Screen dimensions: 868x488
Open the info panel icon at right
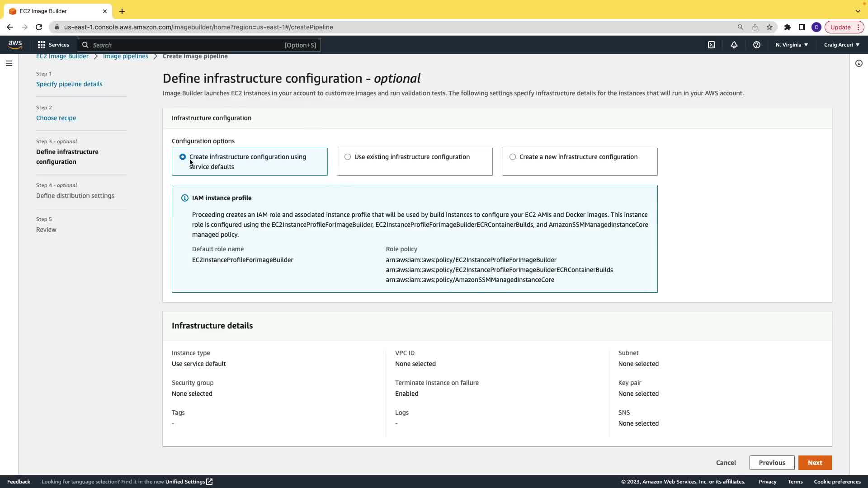click(x=859, y=63)
